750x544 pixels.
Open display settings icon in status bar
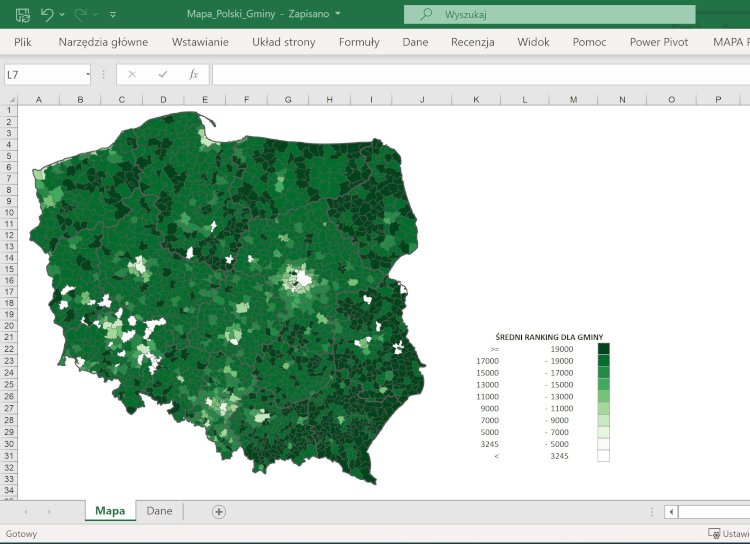[714, 534]
